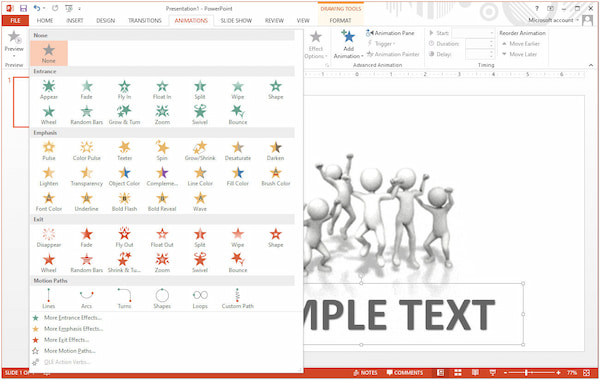
Task: Apply the Disappear exit animation
Action: tap(49, 238)
